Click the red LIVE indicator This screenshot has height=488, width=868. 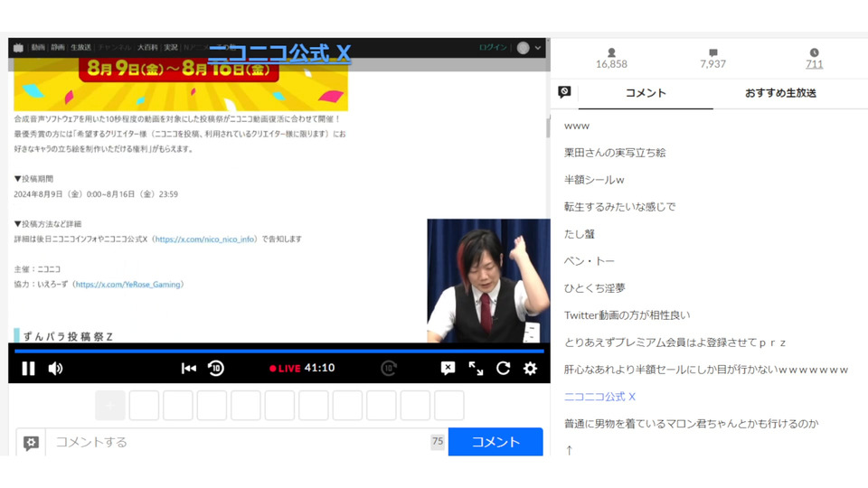coord(285,369)
